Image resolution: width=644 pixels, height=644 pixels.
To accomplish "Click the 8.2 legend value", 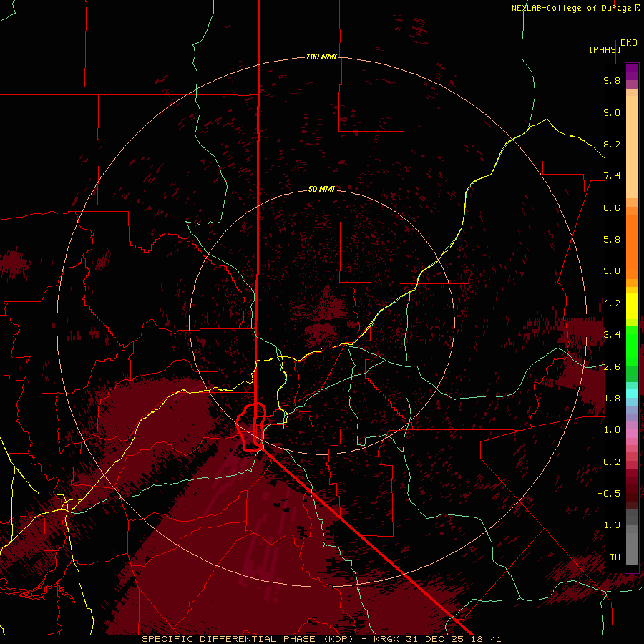I will click(x=612, y=144).
